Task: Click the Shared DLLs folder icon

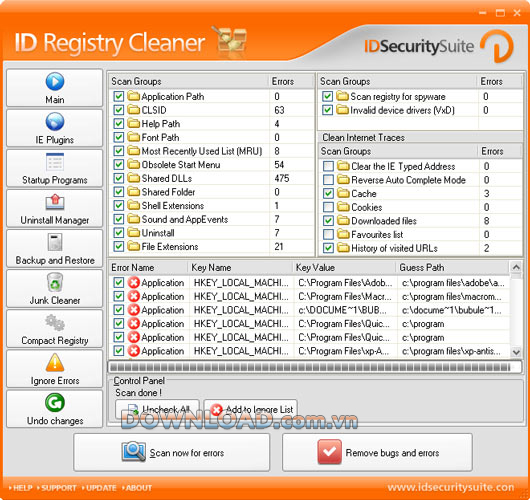Action: point(134,178)
